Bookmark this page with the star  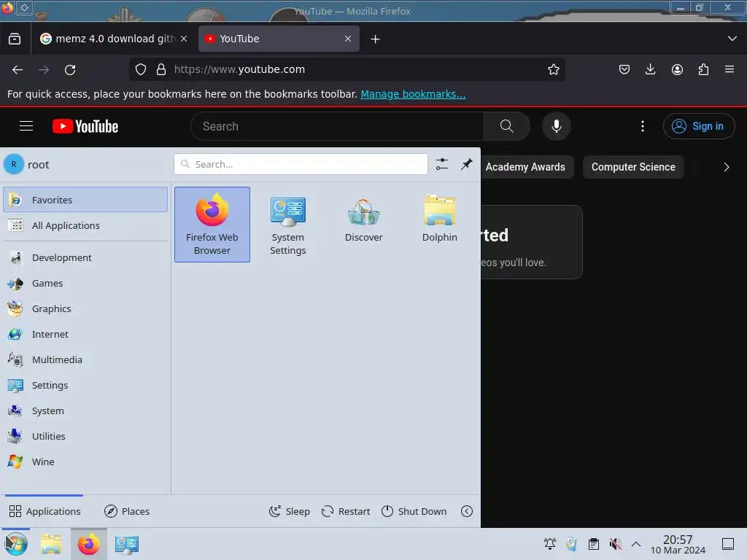[554, 69]
